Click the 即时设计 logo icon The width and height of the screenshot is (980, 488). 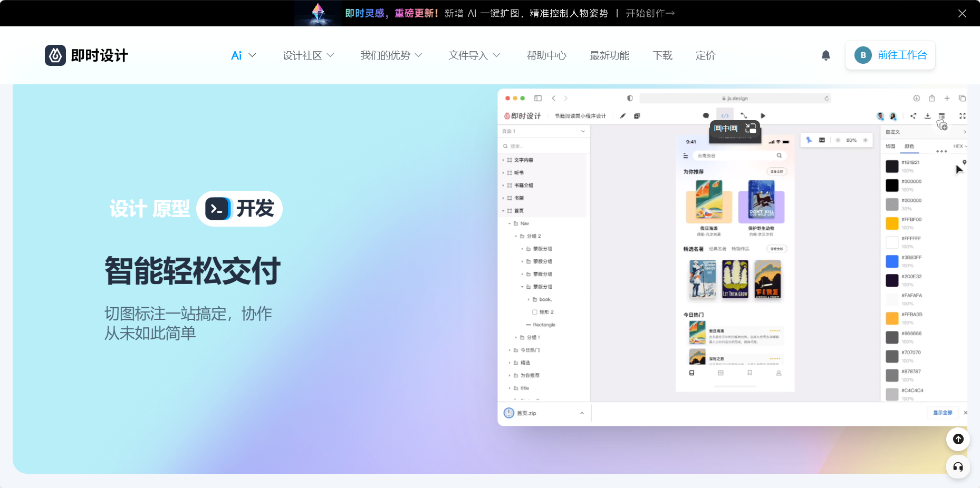tap(55, 55)
